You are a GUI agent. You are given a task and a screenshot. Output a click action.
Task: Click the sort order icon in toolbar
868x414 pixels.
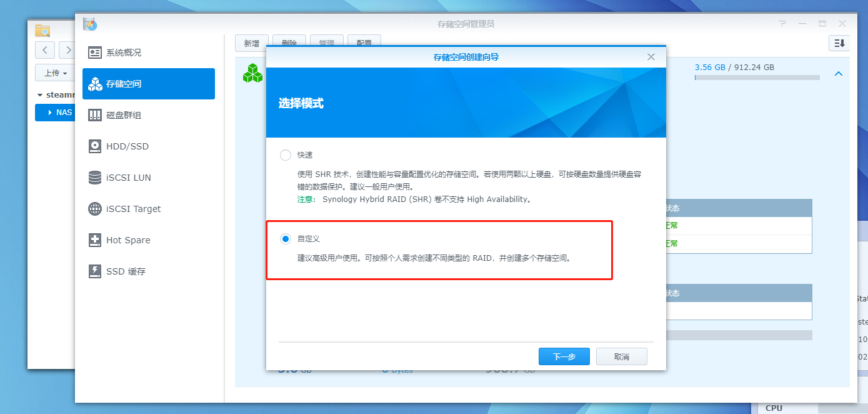839,43
